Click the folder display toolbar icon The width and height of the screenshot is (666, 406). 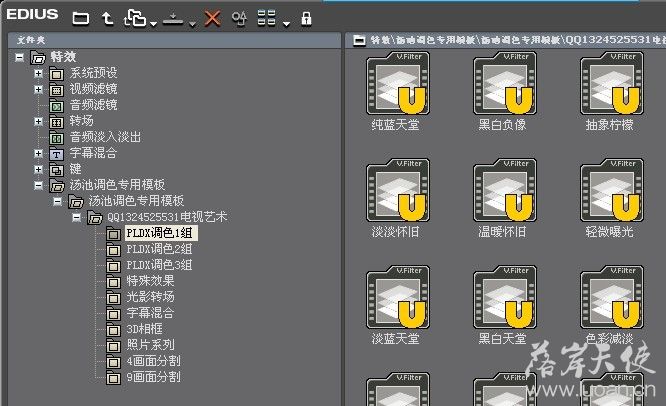[81, 18]
